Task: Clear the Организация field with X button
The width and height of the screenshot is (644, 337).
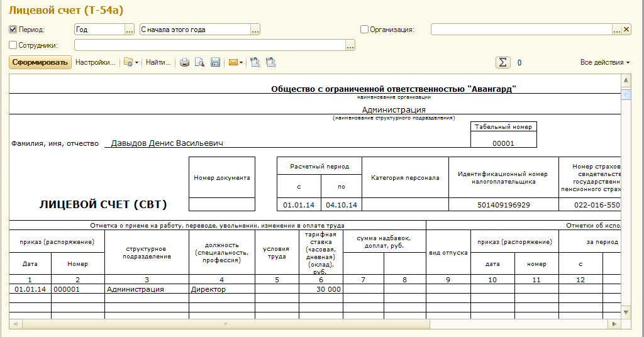Action: pyautogui.click(x=626, y=30)
